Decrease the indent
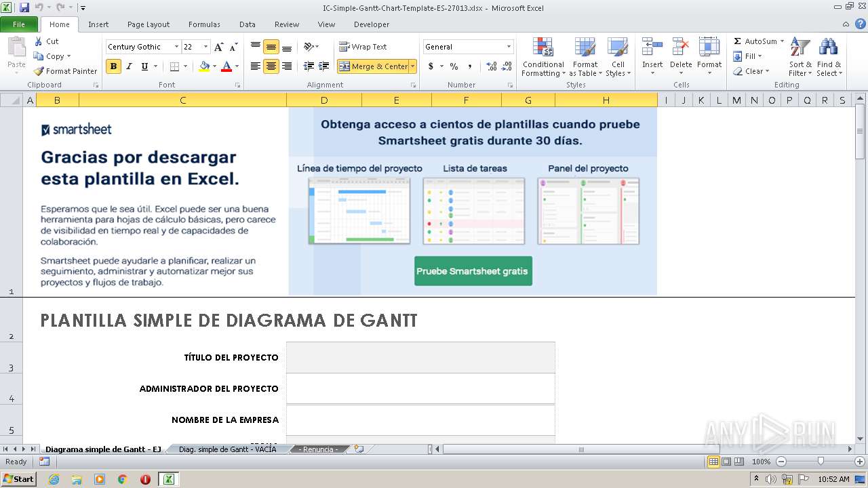 [x=309, y=66]
